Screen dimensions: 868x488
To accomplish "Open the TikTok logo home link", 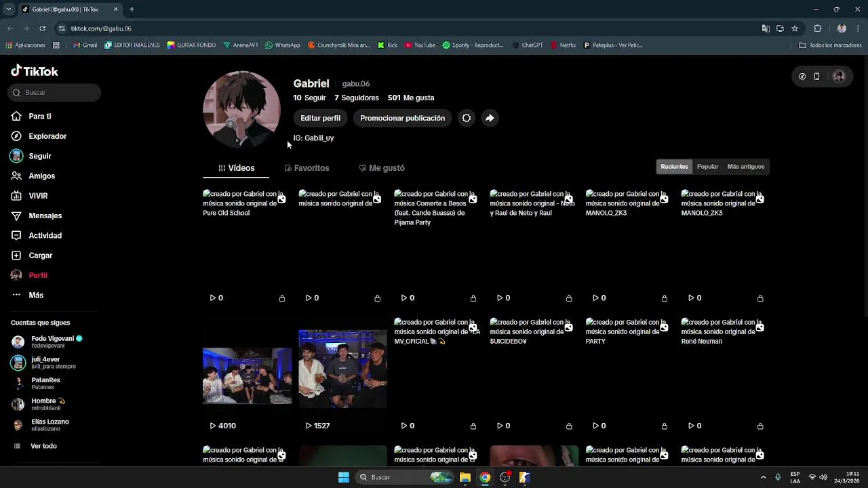I will pyautogui.click(x=35, y=71).
